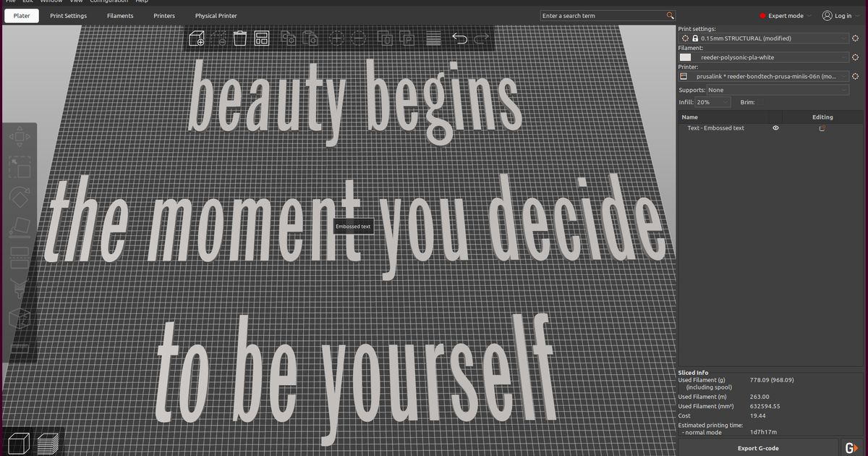Select the Move gizmo in left toolbar
Image resolution: width=868 pixels, height=456 pixels.
coord(20,138)
